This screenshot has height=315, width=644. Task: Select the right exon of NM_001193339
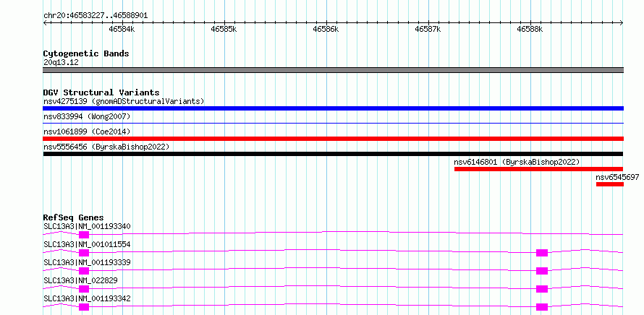click(542, 271)
